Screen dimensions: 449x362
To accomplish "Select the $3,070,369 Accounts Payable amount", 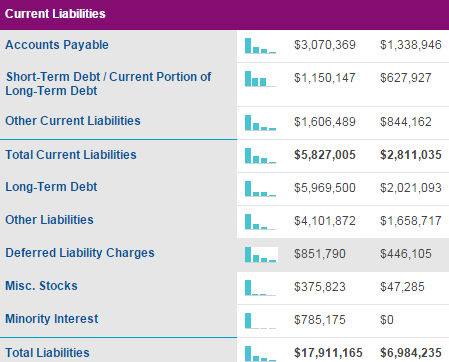I will coord(325,45).
